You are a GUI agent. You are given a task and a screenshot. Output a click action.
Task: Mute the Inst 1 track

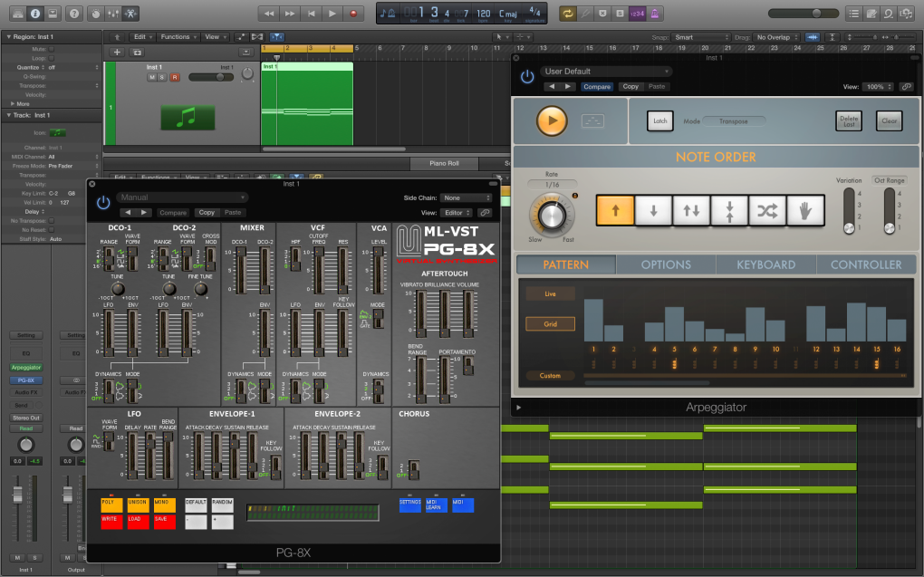click(152, 77)
